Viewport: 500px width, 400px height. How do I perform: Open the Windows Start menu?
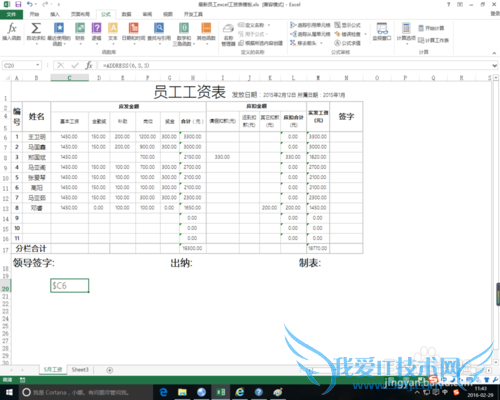(x=9, y=392)
